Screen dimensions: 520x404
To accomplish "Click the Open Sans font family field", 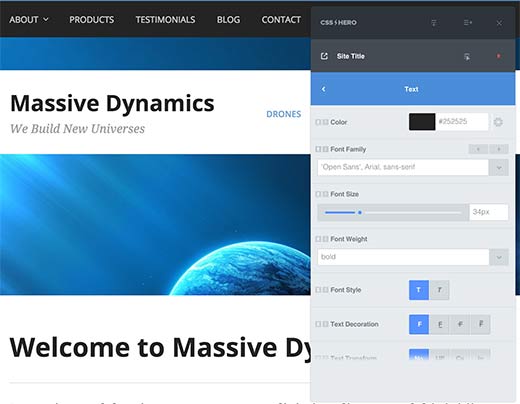I will pyautogui.click(x=403, y=167).
